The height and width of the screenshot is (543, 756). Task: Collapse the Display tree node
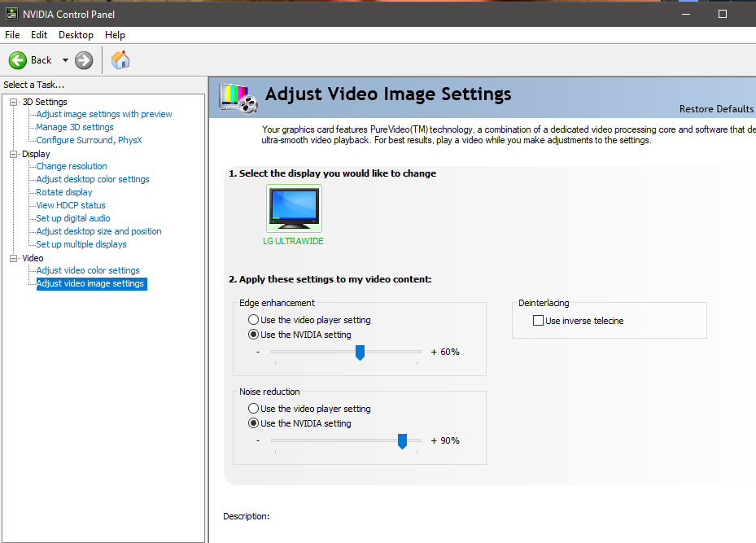coord(14,154)
